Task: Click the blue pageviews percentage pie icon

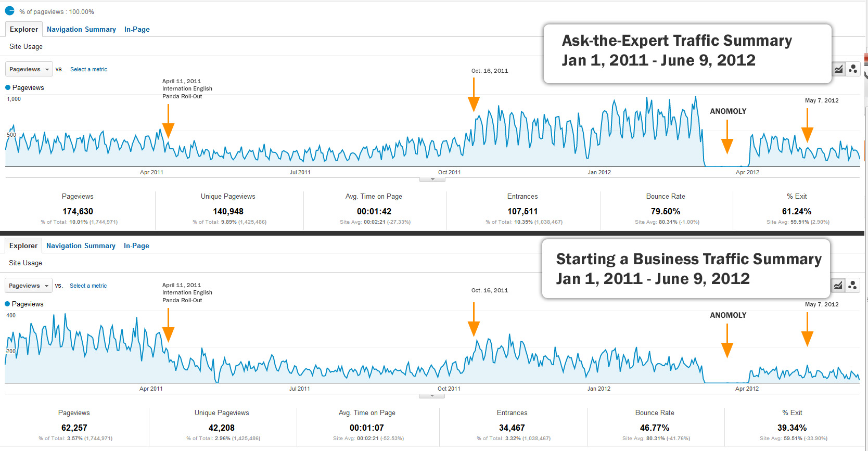Action: click(10, 11)
